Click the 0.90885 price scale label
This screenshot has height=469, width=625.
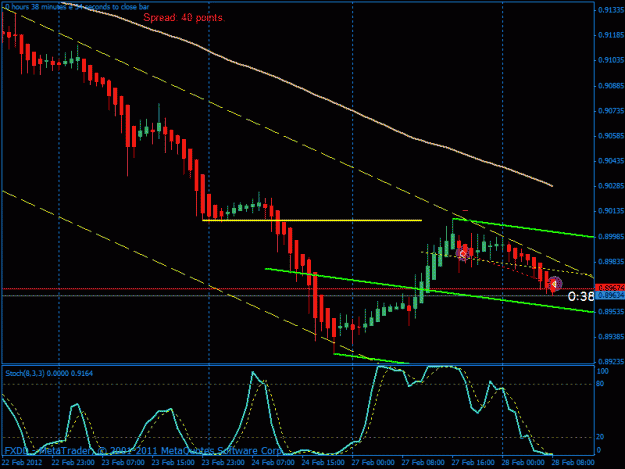tap(611, 86)
